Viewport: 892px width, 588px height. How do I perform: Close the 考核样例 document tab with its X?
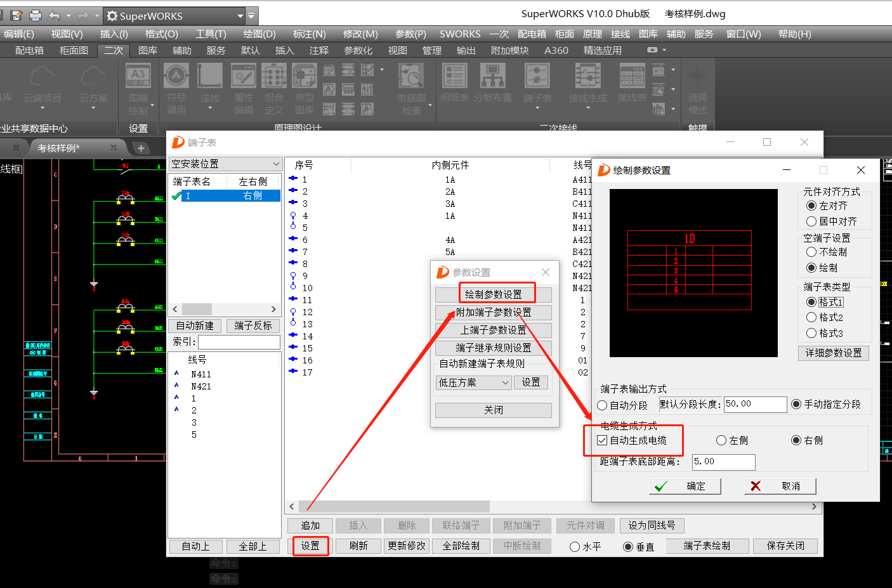click(x=114, y=148)
